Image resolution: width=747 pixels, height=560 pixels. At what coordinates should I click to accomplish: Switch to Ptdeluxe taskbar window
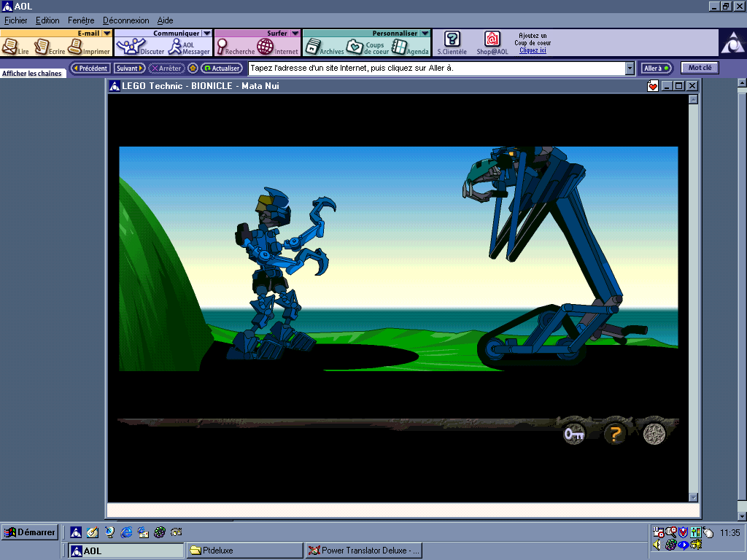(x=245, y=551)
